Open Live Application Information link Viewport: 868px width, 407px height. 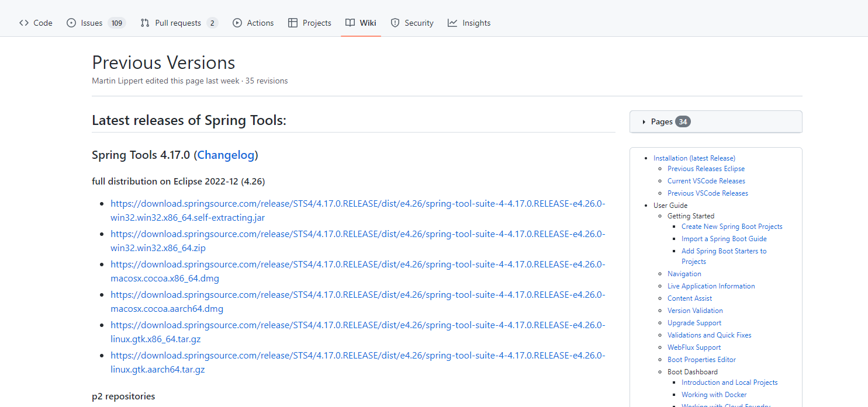711,286
